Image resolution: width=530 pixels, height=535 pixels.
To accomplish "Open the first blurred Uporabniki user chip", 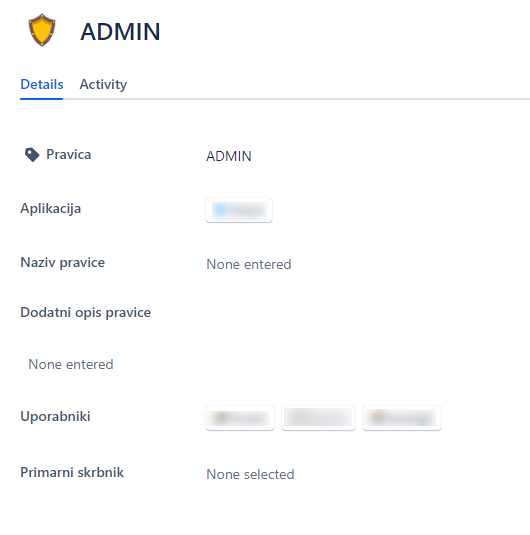I will coord(240,418).
